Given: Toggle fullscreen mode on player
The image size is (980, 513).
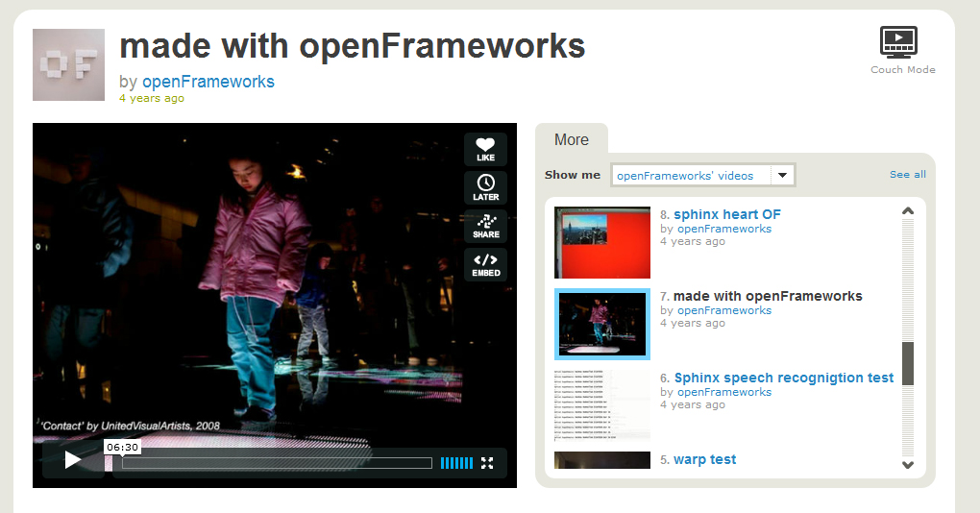Looking at the screenshot, I should pyautogui.click(x=487, y=463).
